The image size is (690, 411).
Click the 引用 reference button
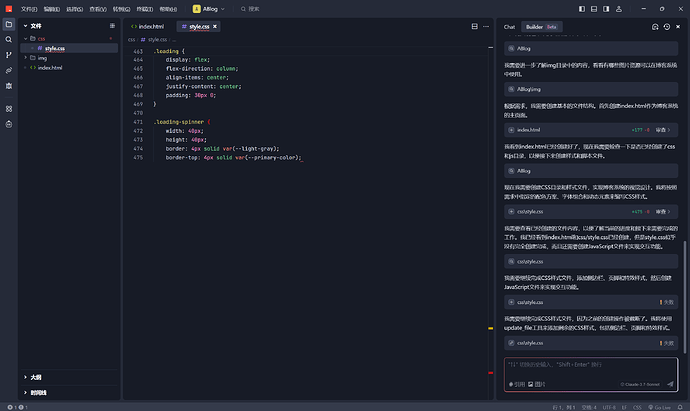click(x=517, y=384)
